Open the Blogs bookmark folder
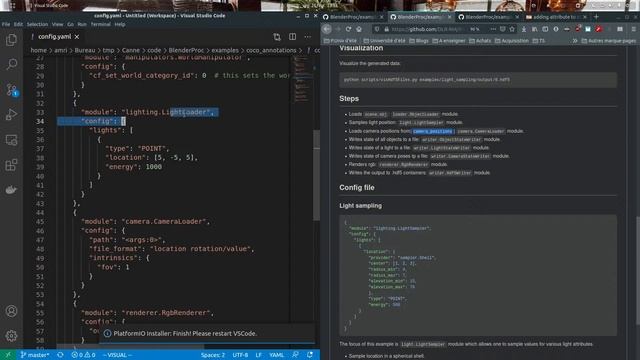Image resolution: width=640 pixels, height=360 pixels. click(419, 41)
